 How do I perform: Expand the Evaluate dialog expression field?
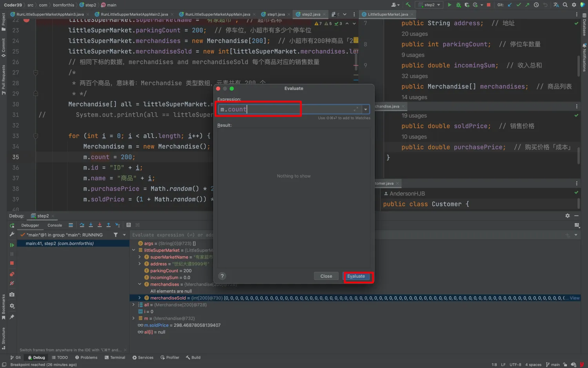(x=356, y=109)
